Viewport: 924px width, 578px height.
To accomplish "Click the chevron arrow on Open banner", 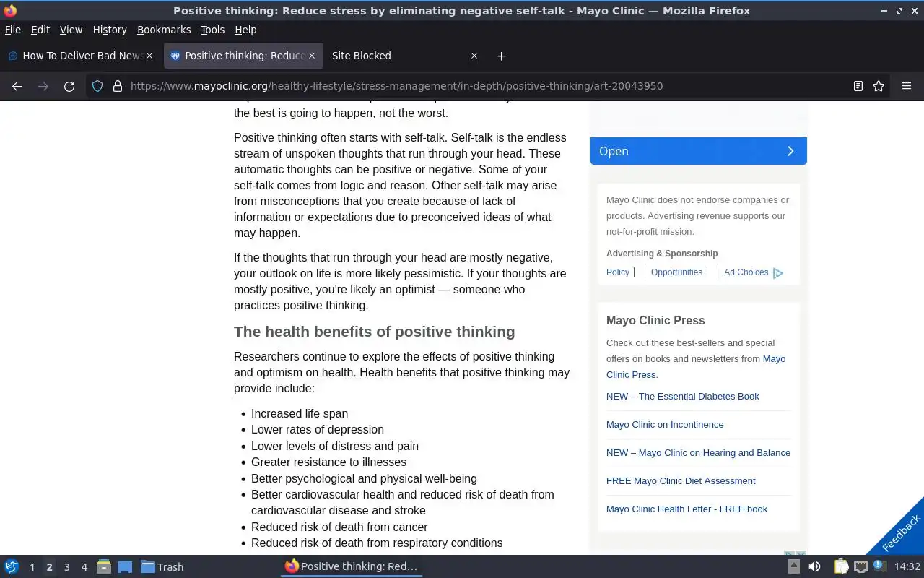I will point(790,151).
